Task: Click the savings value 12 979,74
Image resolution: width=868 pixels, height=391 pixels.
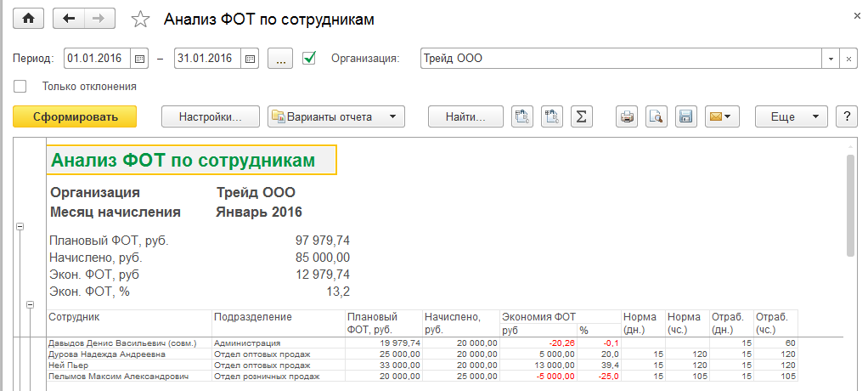Action: click(323, 275)
